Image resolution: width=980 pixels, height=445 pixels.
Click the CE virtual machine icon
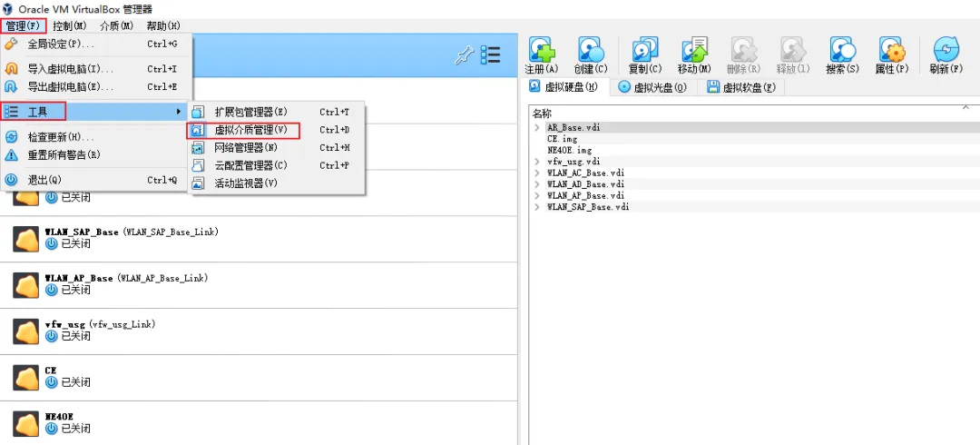[25, 378]
